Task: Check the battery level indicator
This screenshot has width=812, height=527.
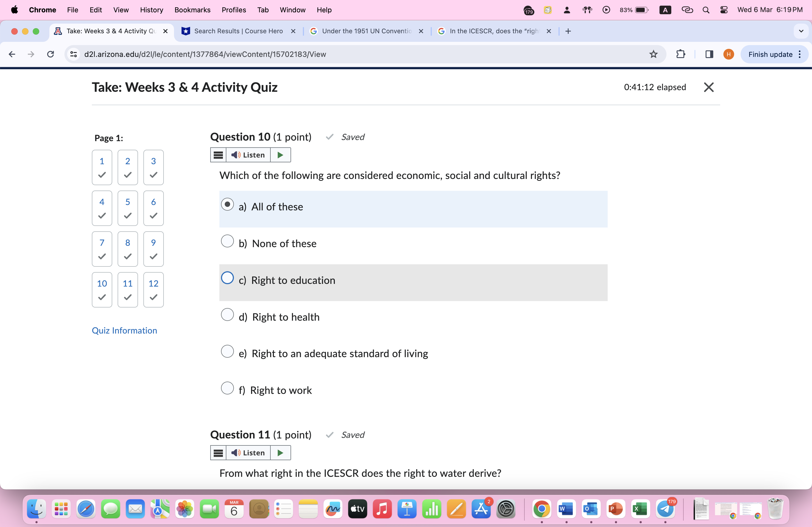Action: click(633, 10)
